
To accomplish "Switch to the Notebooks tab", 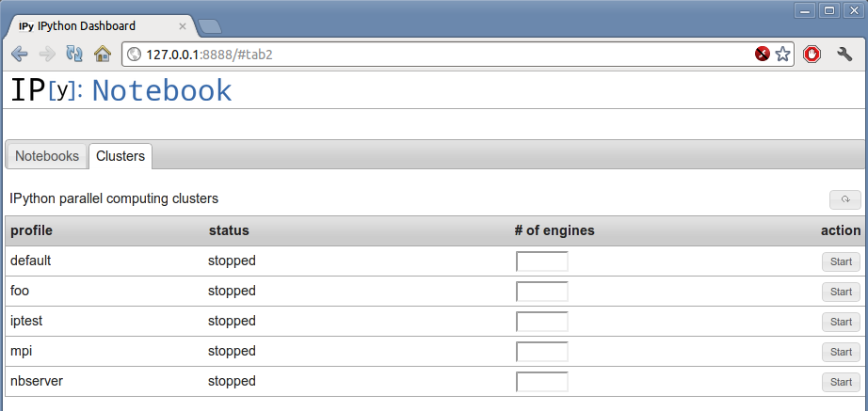I will 47,156.
